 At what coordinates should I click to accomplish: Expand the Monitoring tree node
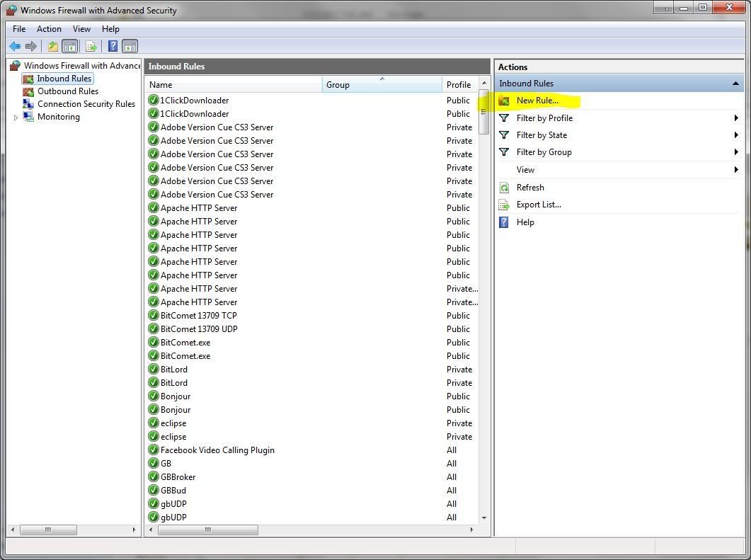click(16, 118)
